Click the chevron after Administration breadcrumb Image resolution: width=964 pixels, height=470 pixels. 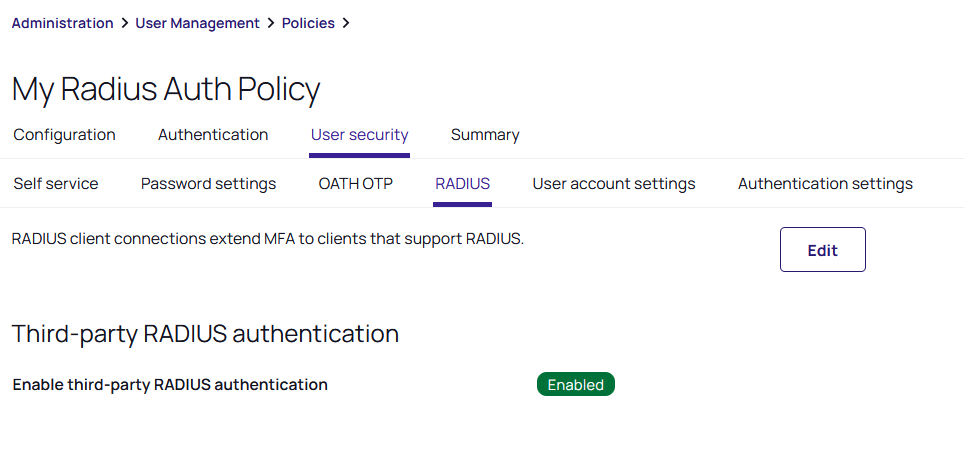[x=125, y=23]
